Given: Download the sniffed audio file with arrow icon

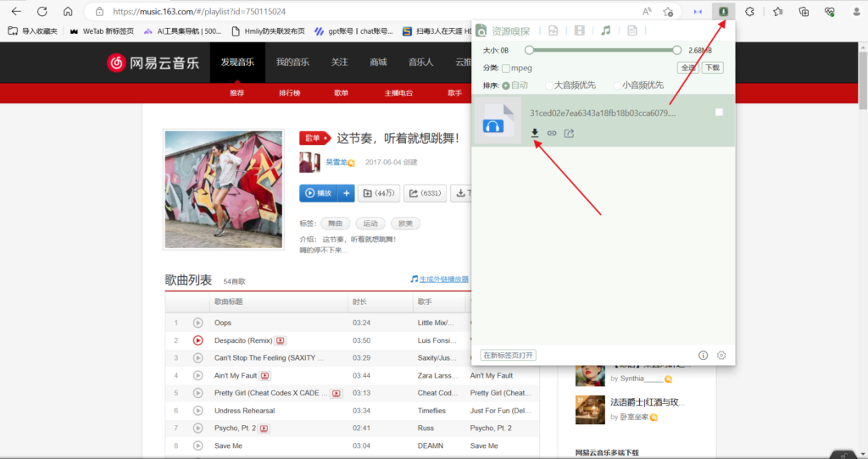Looking at the screenshot, I should click(x=535, y=133).
